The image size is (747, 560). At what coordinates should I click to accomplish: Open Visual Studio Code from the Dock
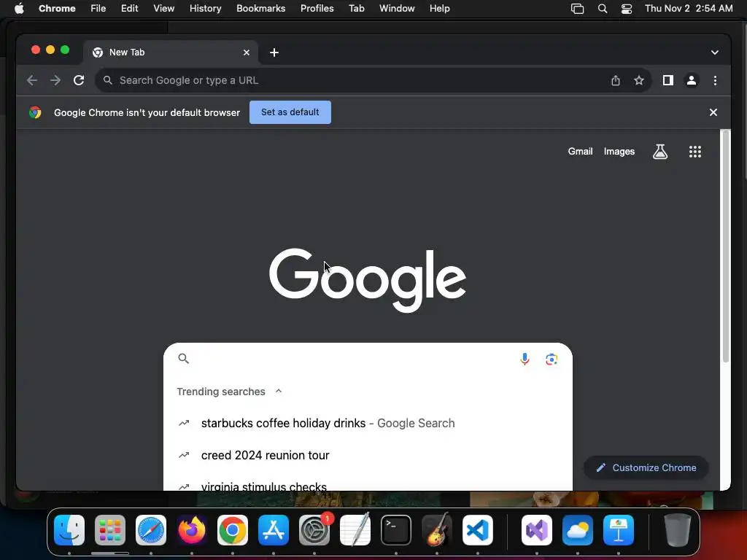pyautogui.click(x=478, y=530)
